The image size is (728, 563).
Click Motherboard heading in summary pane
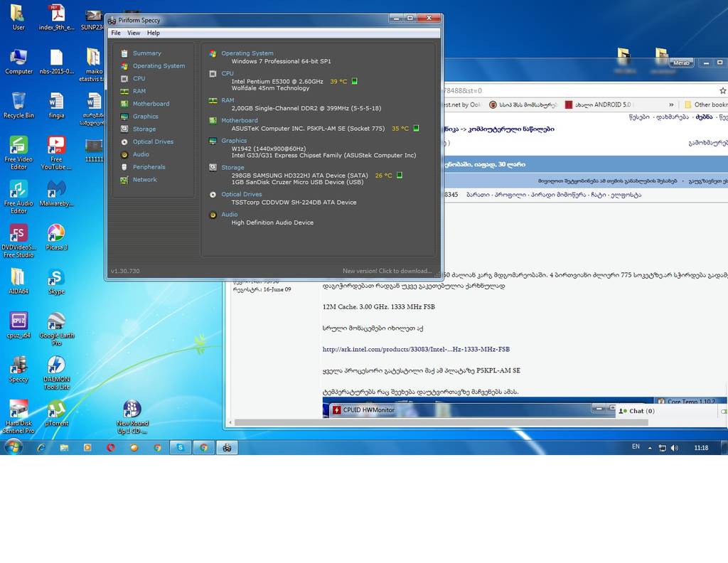[x=239, y=120]
